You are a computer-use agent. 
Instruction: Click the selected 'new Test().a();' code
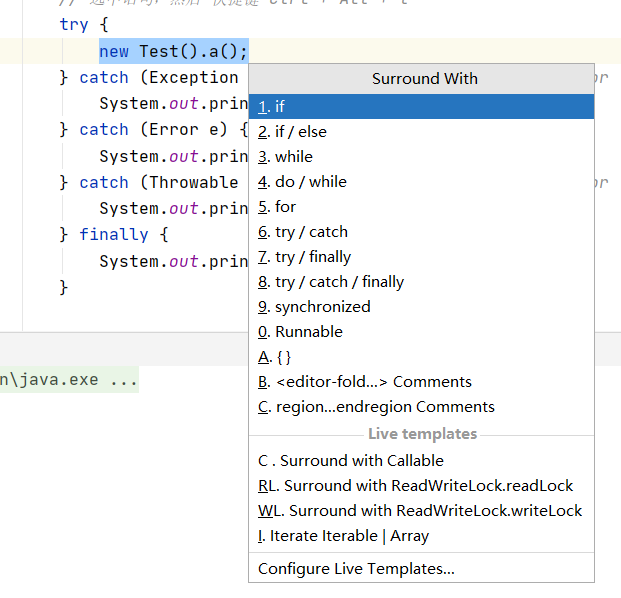pos(173,51)
